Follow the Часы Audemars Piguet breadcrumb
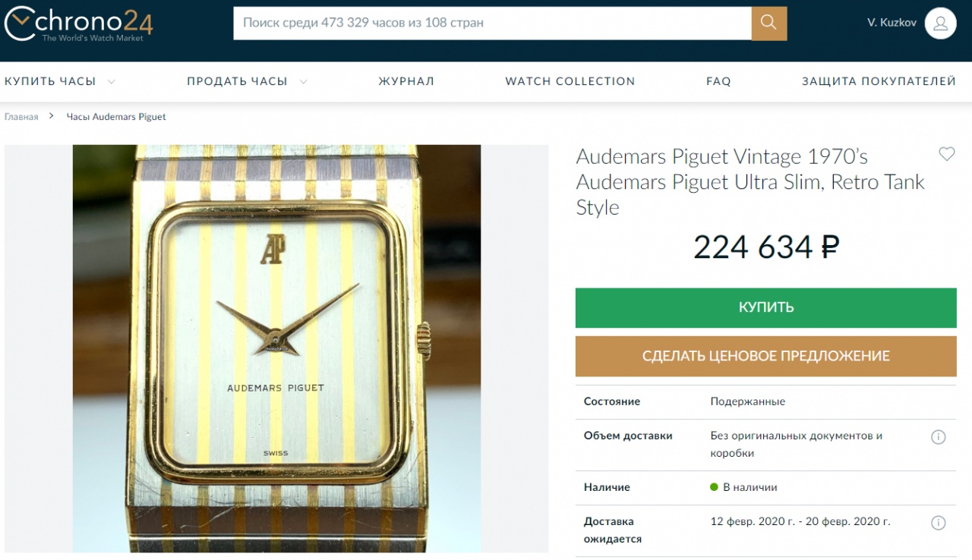The width and height of the screenshot is (972, 560). point(116,117)
